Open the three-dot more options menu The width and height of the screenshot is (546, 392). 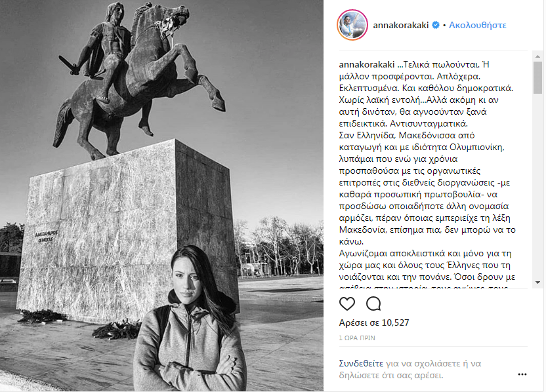(x=522, y=374)
